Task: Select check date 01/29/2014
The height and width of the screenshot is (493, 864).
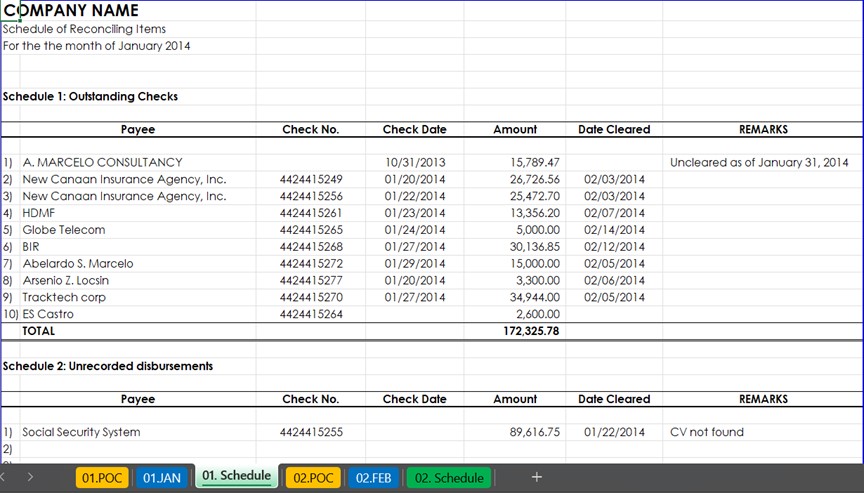Action: [x=415, y=264]
